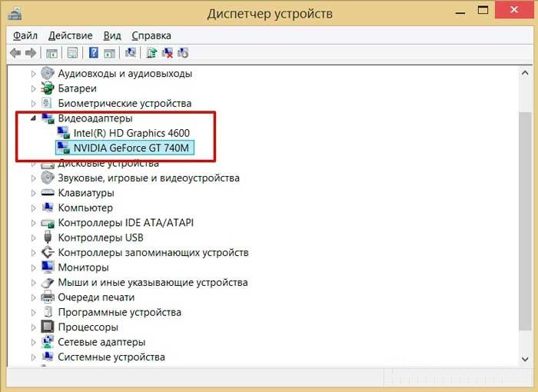
Task: Select the Контроллеры IDE ATA/ATAPI icon
Action: click(48, 223)
